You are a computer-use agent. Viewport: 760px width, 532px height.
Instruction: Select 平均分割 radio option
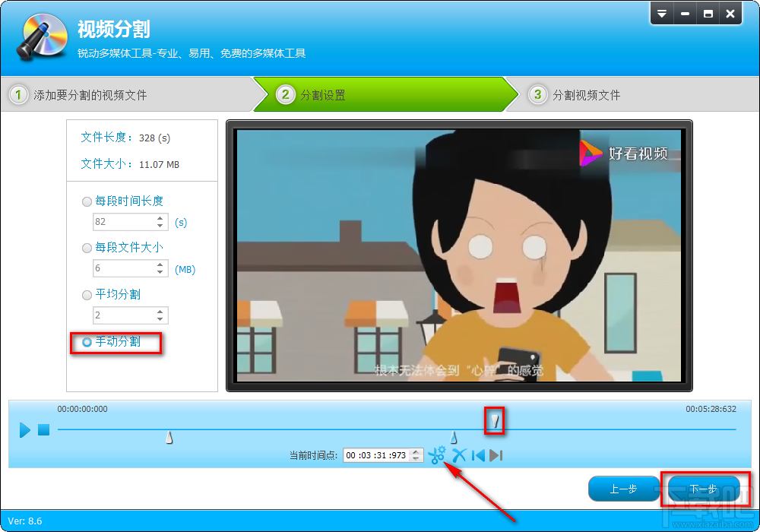tap(87, 295)
